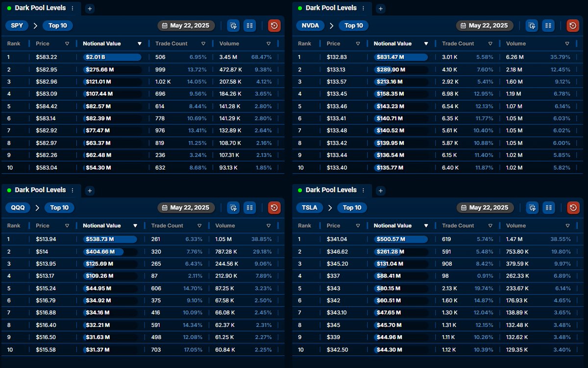Screen dimensions: 588x368
Task: Click the columns layout icon in QQQ panel
Action: point(250,208)
